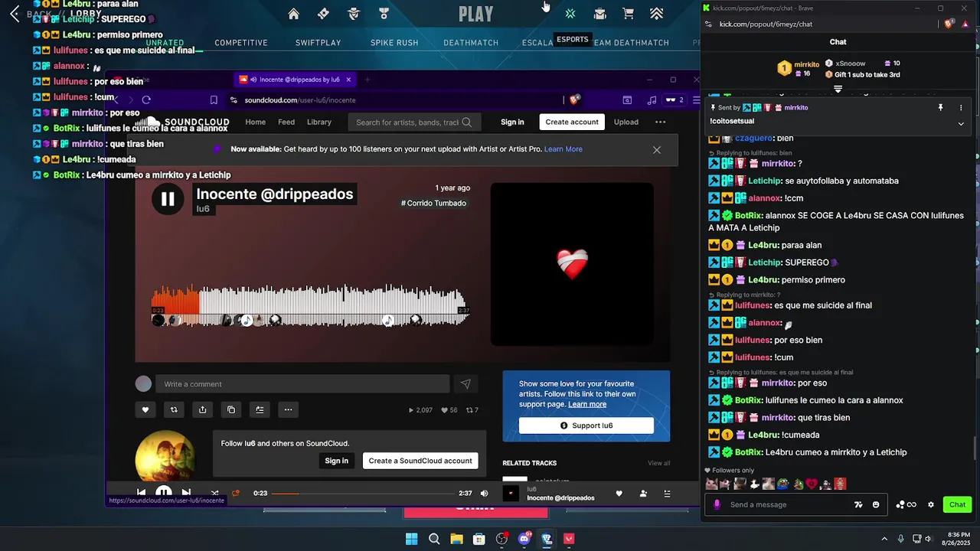Image resolution: width=980 pixels, height=551 pixels.
Task: Click Support lu6 button
Action: [586, 425]
